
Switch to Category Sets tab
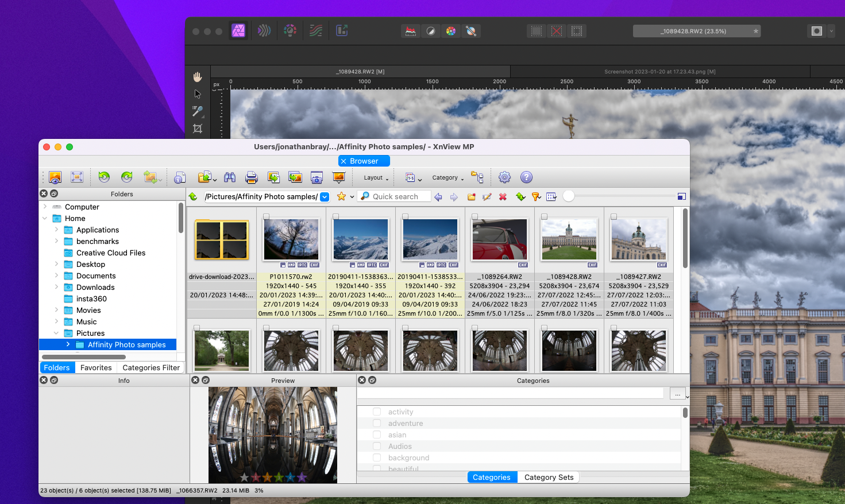(x=549, y=477)
